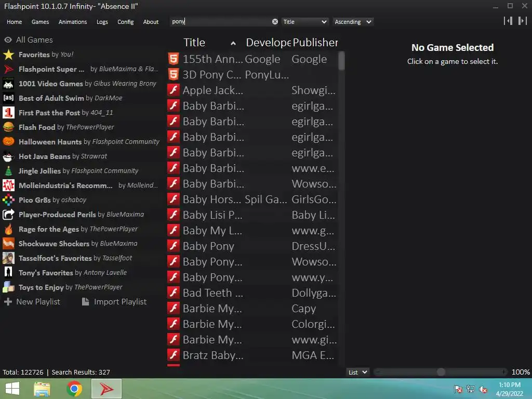Open Toys to Enjoy blocks icon
The image size is (532, 399).
8,287
